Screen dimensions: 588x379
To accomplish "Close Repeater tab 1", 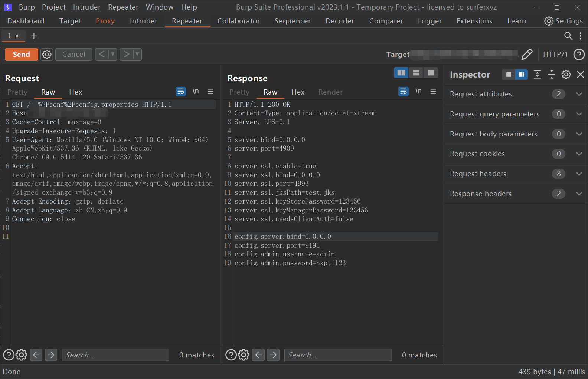I will tap(17, 36).
